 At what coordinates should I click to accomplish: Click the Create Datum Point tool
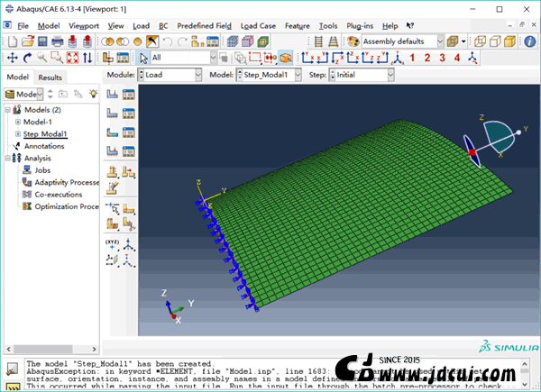(112, 244)
